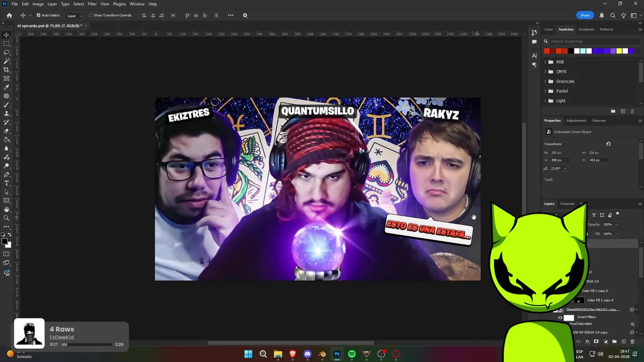The image size is (644, 362).
Task: Select the Eraser tool
Action: pyautogui.click(x=7, y=131)
